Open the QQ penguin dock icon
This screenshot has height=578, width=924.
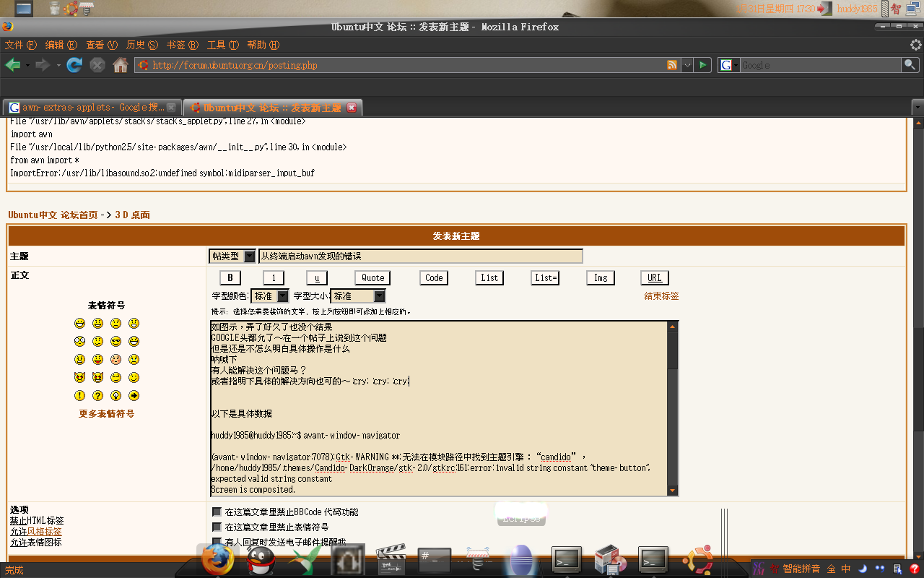point(260,560)
